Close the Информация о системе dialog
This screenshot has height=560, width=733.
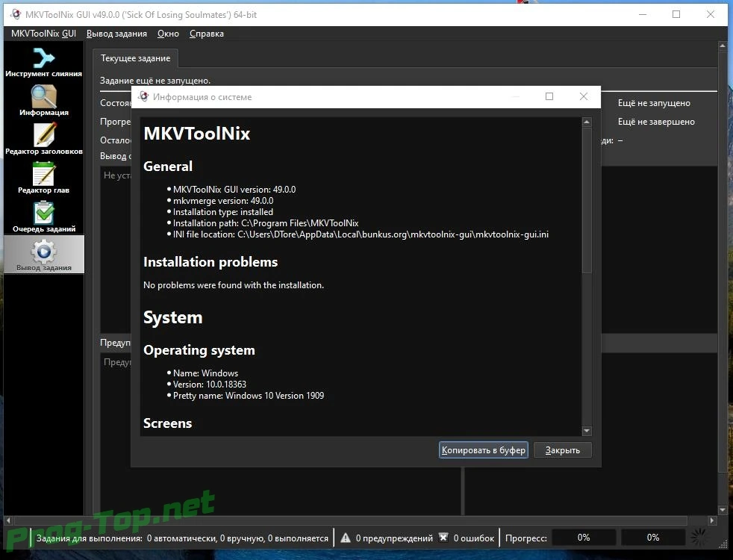click(584, 96)
